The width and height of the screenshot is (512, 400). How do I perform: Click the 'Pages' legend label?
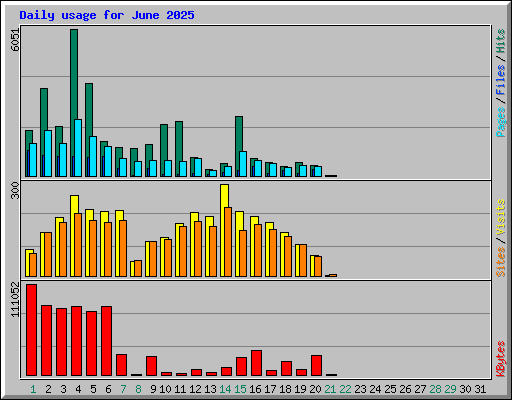pos(500,121)
